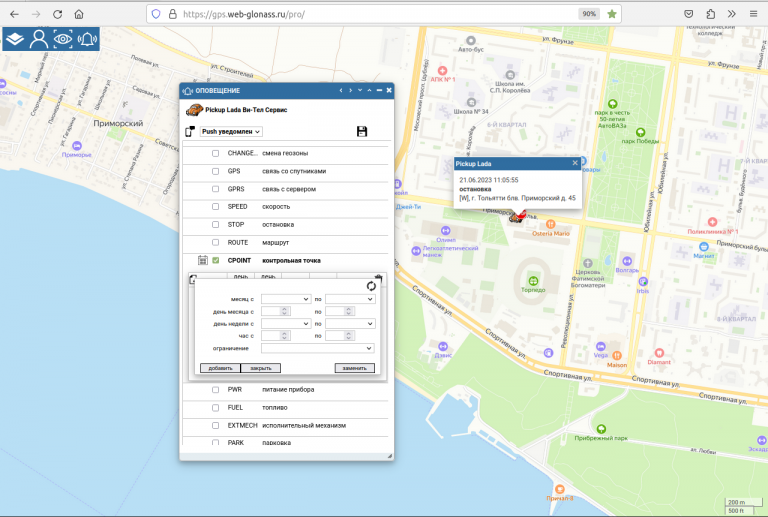Go to browser home page
Image resolution: width=768 pixels, height=517 pixels.
[x=79, y=14]
